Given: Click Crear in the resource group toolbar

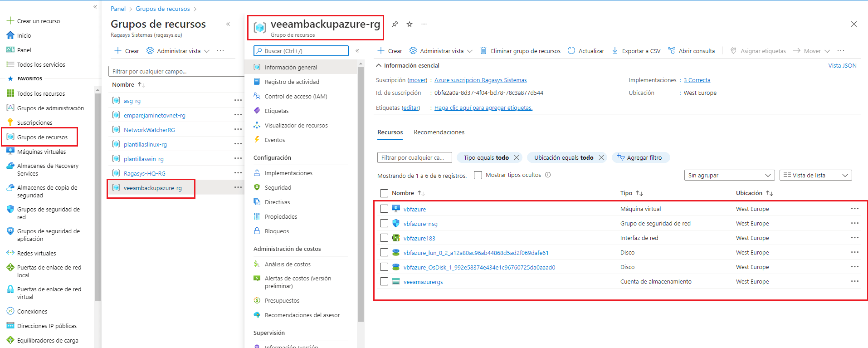Looking at the screenshot, I should (x=390, y=51).
